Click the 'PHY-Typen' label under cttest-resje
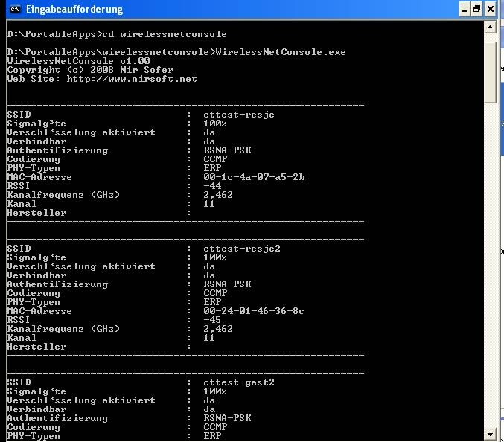This screenshot has width=504, height=442. coord(34,169)
